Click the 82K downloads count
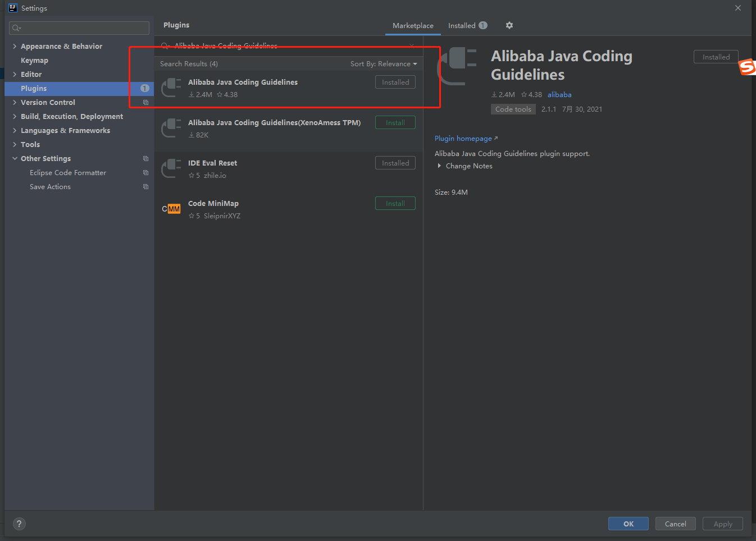Viewport: 756px width, 541px height. coord(198,135)
